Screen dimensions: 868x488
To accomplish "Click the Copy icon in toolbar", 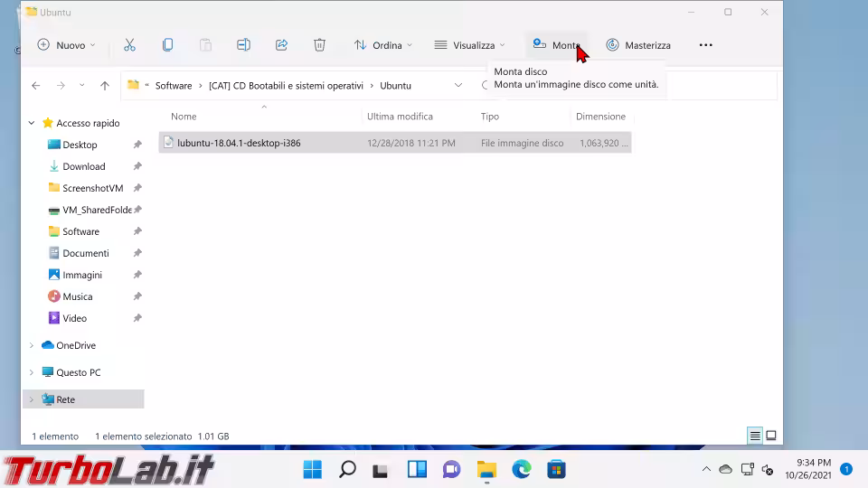I will [x=167, y=45].
